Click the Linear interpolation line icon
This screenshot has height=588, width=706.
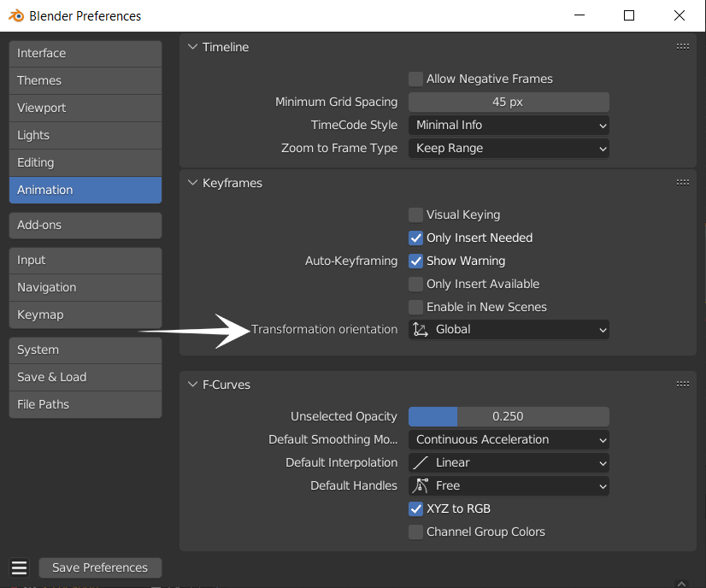point(421,463)
